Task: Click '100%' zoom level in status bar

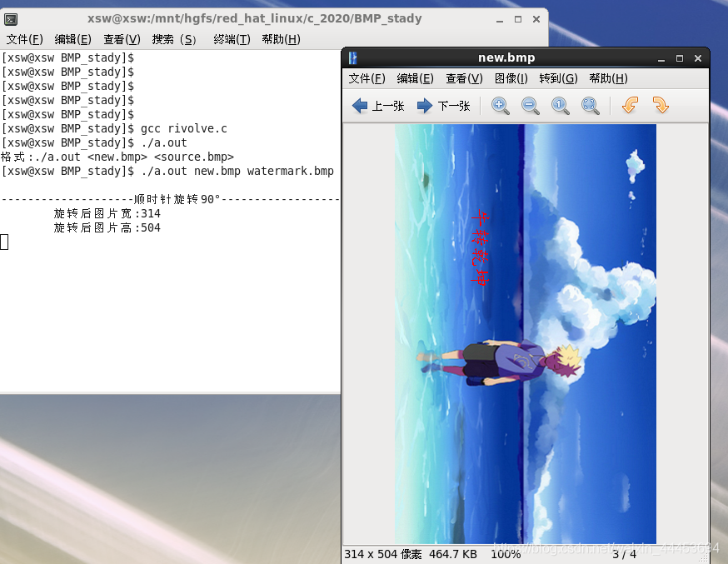Action: point(506,554)
